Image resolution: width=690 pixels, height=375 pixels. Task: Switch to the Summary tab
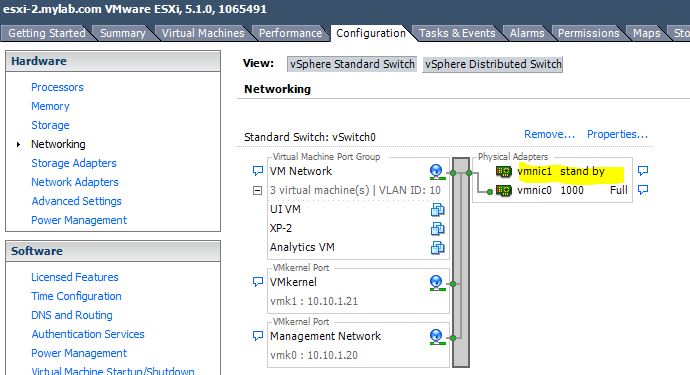coord(123,33)
